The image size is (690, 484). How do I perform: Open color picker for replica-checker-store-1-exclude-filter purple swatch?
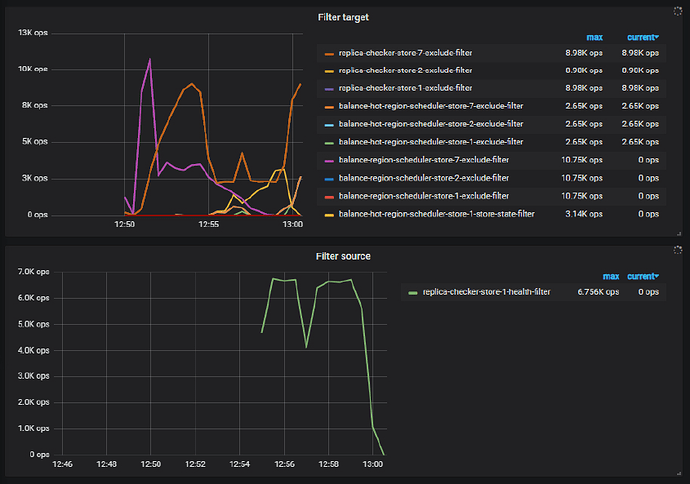pyautogui.click(x=329, y=89)
